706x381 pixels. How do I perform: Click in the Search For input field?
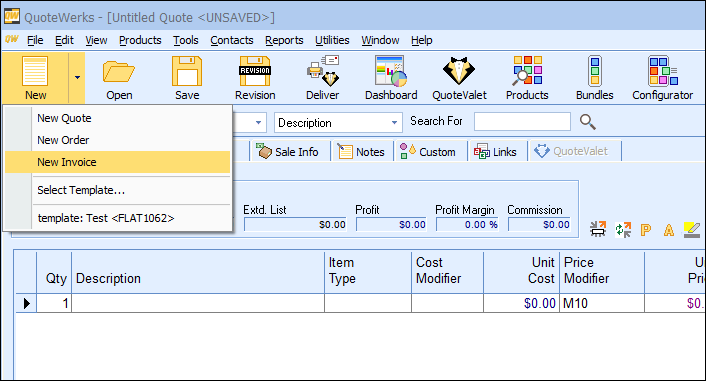click(522, 122)
